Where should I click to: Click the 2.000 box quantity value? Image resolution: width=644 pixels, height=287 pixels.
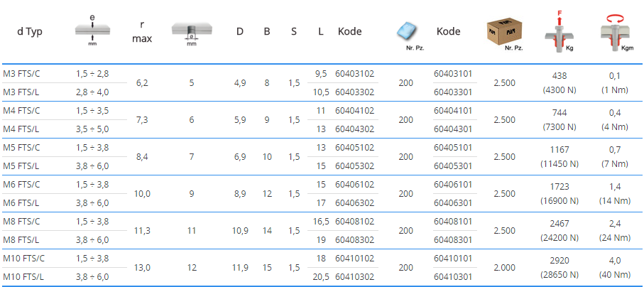504,268
